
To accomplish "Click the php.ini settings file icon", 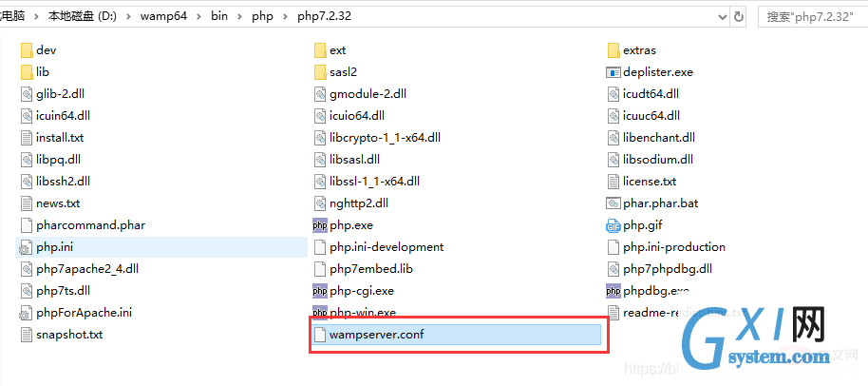I will (x=27, y=247).
